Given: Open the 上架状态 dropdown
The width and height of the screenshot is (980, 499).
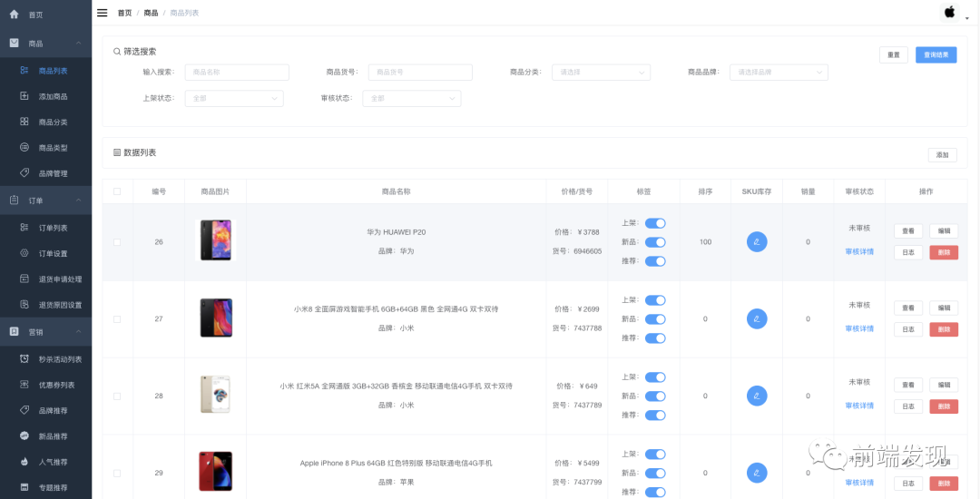Looking at the screenshot, I should pyautogui.click(x=234, y=98).
